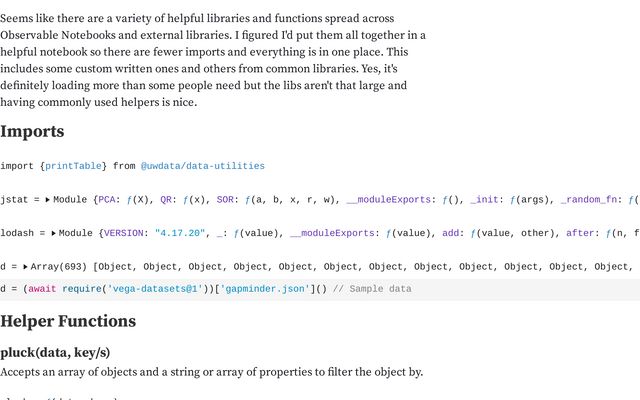
Task: Expand the lodash Module disclosure triangle
Action: point(54,234)
